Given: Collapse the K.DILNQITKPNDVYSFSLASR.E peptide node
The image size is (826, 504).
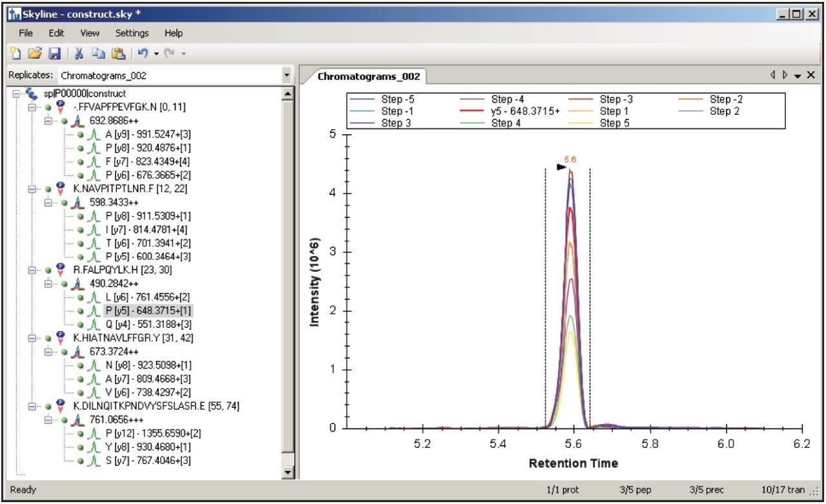Looking at the screenshot, I should [34, 405].
